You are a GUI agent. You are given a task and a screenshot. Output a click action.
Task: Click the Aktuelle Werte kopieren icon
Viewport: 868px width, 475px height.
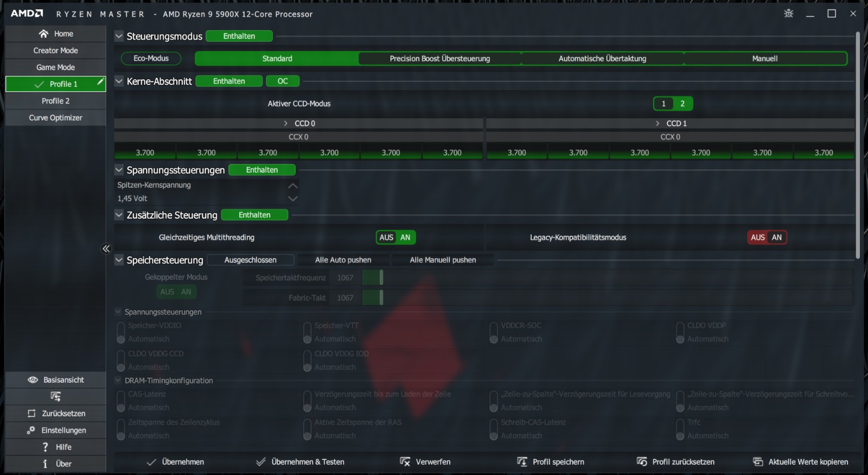[758, 462]
